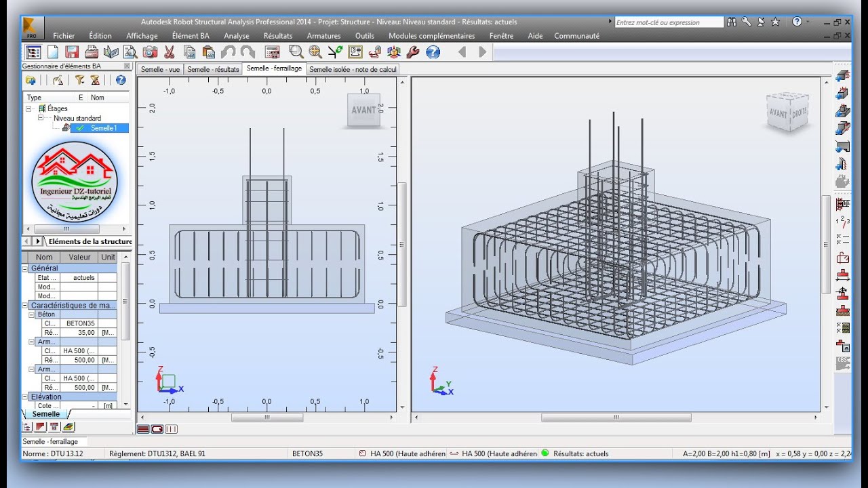Click the Undo arrow icon
The width and height of the screenshot is (868, 488).
click(229, 52)
